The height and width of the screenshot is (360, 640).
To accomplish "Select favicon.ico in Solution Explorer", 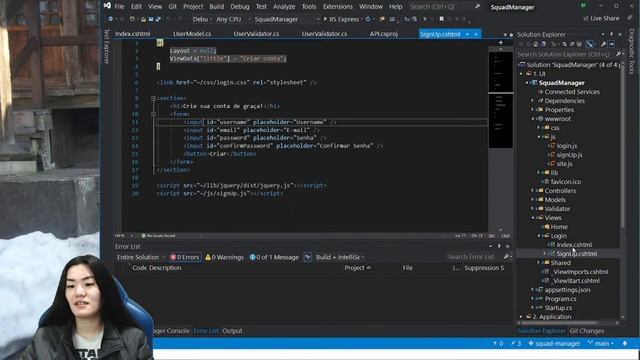I will (x=565, y=182).
